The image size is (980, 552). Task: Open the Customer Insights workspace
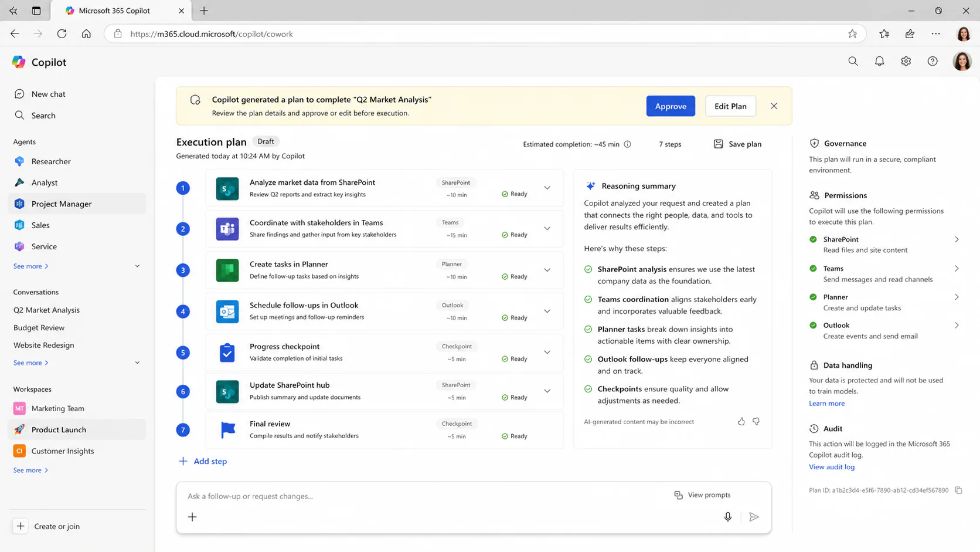click(x=77, y=451)
